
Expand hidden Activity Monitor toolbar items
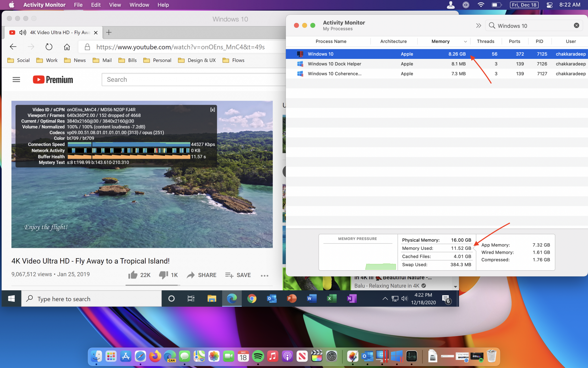(x=478, y=26)
